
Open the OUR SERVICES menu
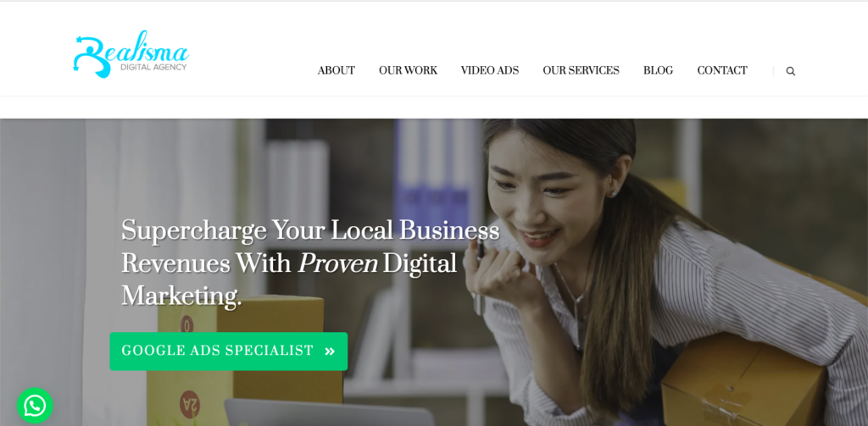point(581,71)
